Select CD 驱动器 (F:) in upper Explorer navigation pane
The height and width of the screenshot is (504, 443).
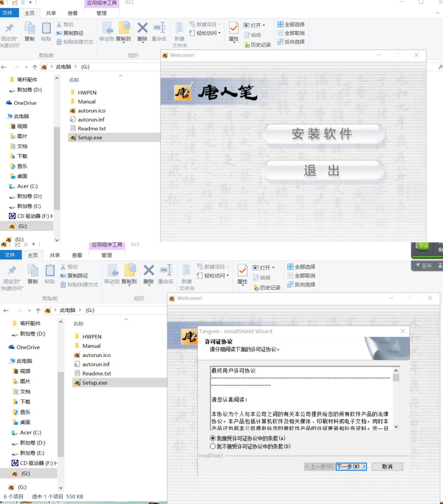coord(32,216)
